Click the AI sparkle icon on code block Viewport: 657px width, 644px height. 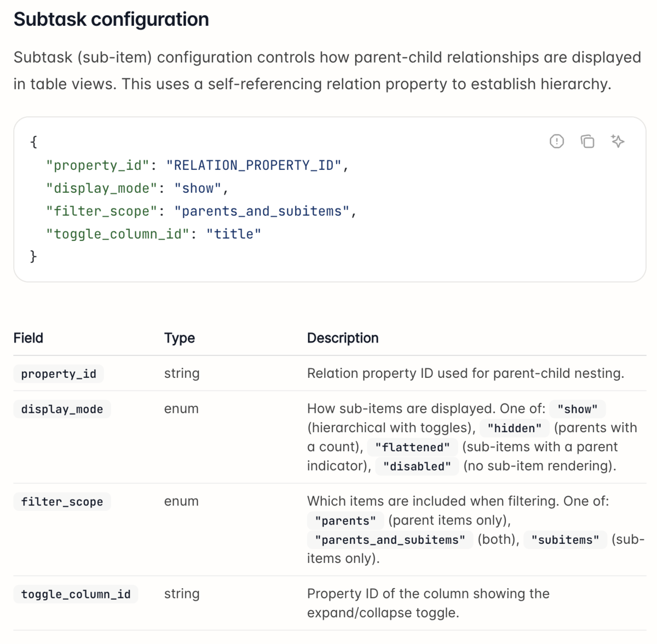click(618, 141)
